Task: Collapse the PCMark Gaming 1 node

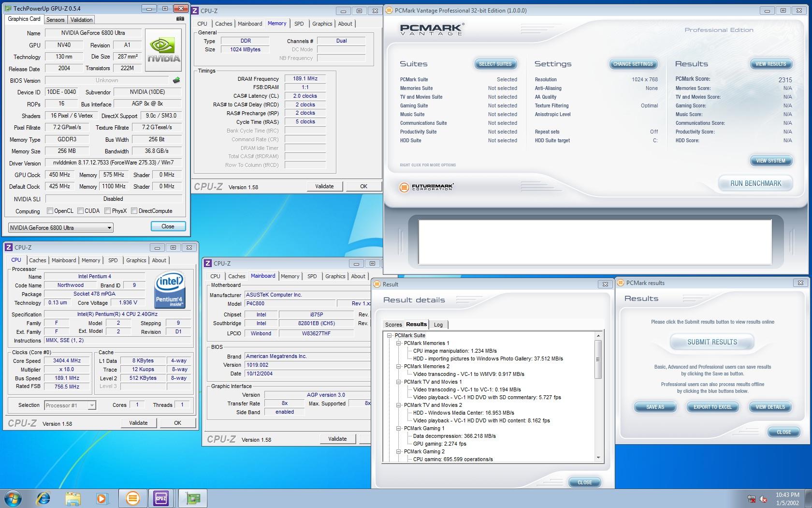Action: (399, 428)
